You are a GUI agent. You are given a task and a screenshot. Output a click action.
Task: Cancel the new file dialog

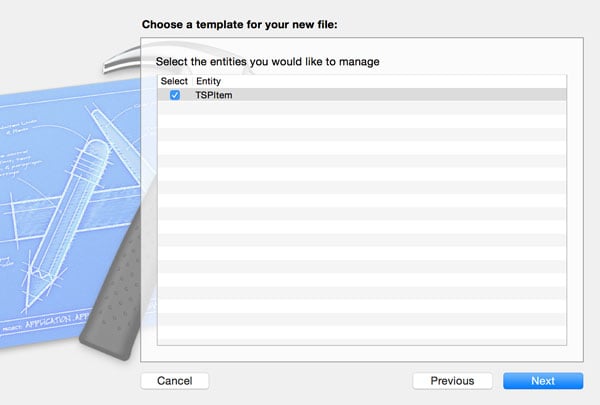click(x=174, y=381)
